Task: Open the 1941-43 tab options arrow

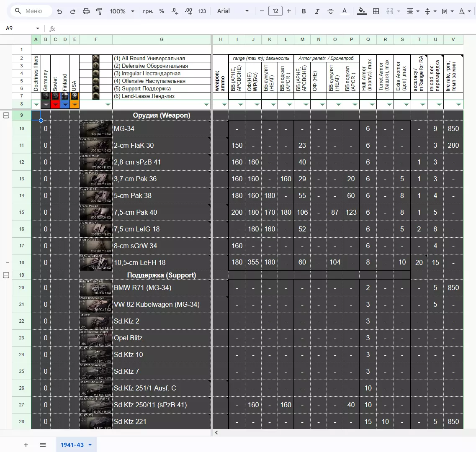Action: click(x=90, y=445)
